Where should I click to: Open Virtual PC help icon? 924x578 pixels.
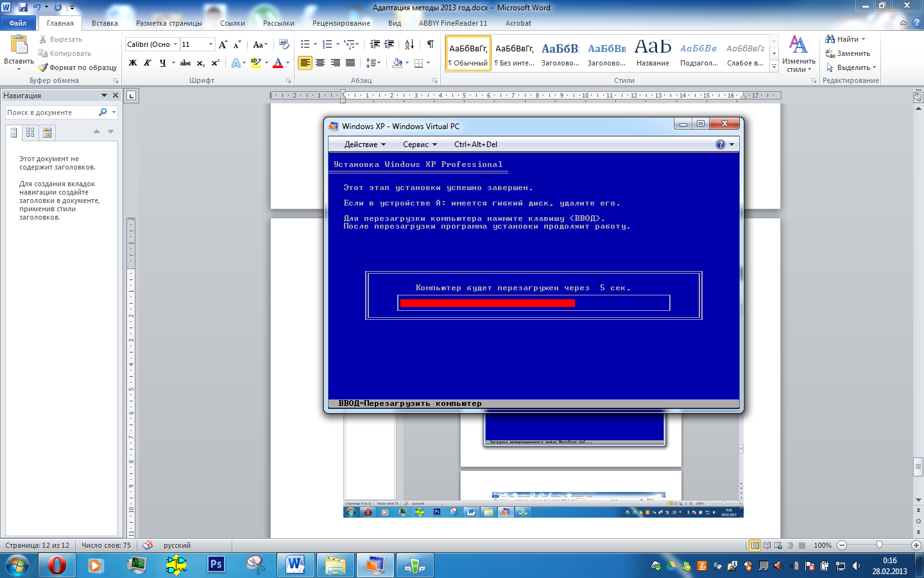pyautogui.click(x=721, y=144)
